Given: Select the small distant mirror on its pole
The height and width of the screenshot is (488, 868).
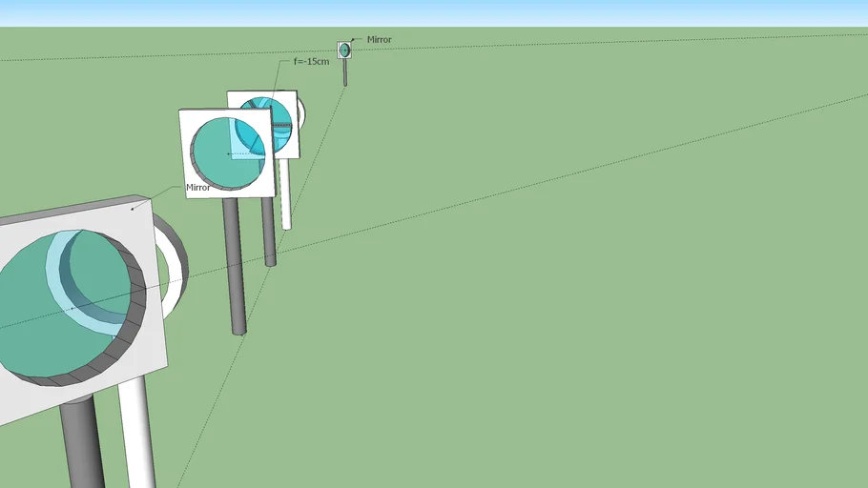Looking at the screenshot, I should point(344,51).
